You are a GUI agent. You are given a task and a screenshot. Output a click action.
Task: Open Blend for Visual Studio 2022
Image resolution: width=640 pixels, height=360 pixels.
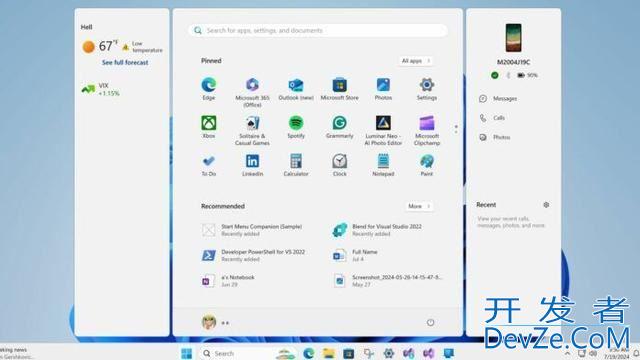[x=377, y=230]
